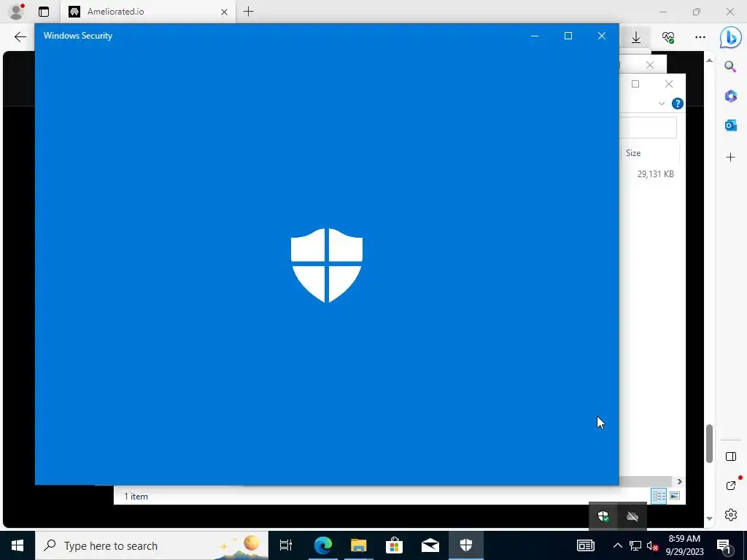Select the 29,131 KB file size cell

click(656, 174)
